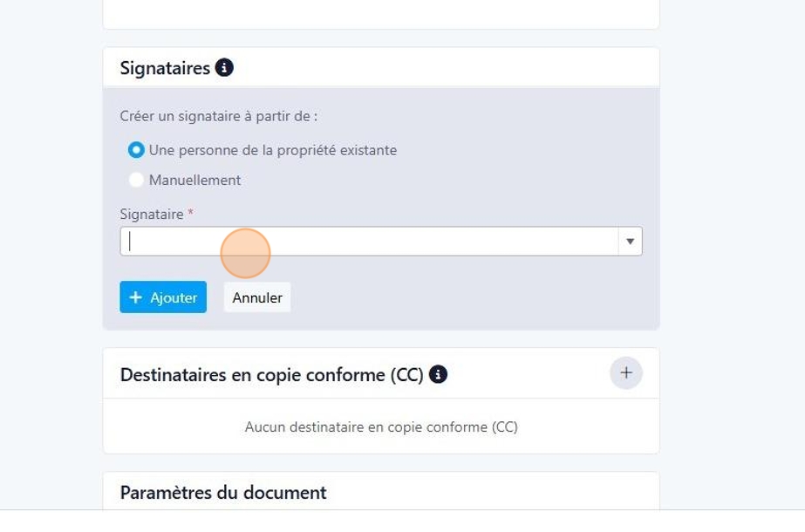Screen dimensions: 805x532
Task: Click the Signataires section heading
Action: (165, 68)
